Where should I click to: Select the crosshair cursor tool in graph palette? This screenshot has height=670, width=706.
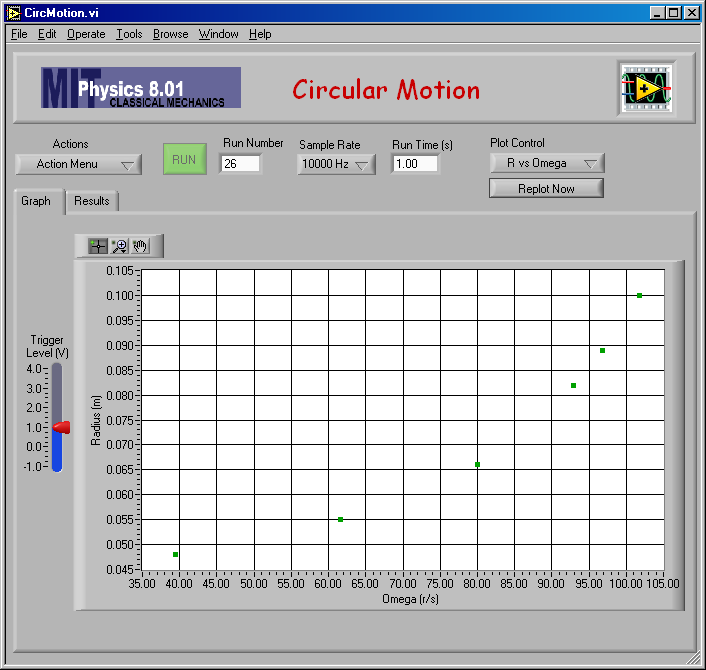tap(98, 246)
